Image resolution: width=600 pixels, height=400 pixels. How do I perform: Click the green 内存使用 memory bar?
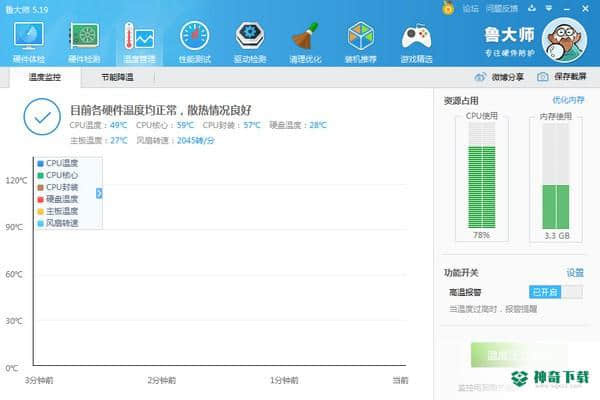pyautogui.click(x=556, y=207)
